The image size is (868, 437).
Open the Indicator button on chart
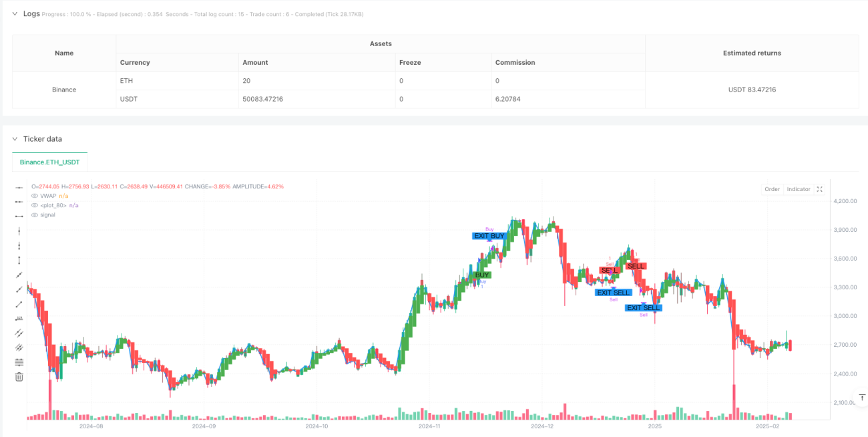coord(799,189)
